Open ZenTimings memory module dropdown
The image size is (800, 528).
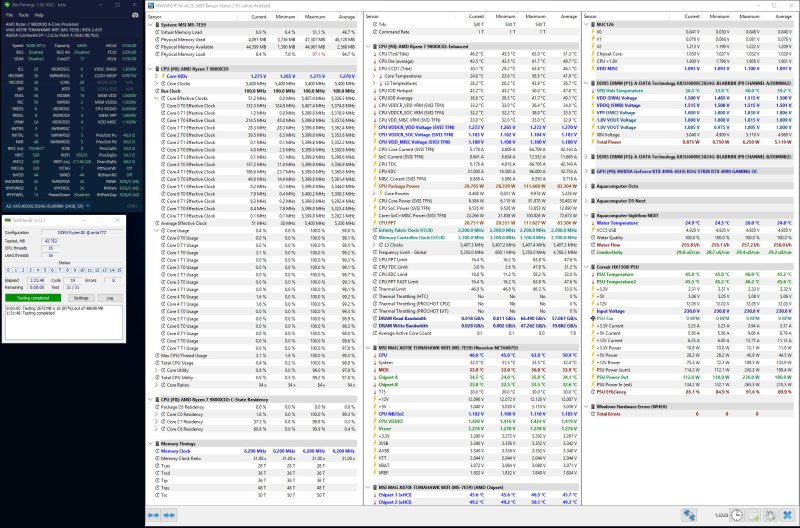(x=47, y=206)
